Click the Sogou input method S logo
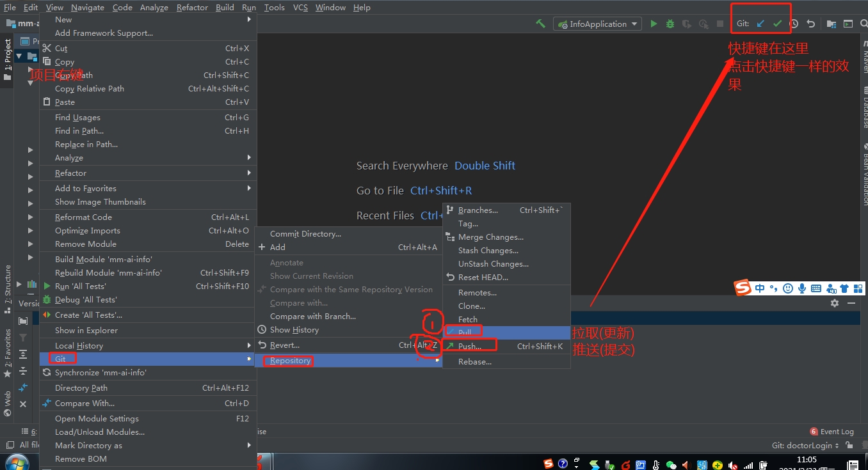This screenshot has height=470, width=868. [742, 288]
